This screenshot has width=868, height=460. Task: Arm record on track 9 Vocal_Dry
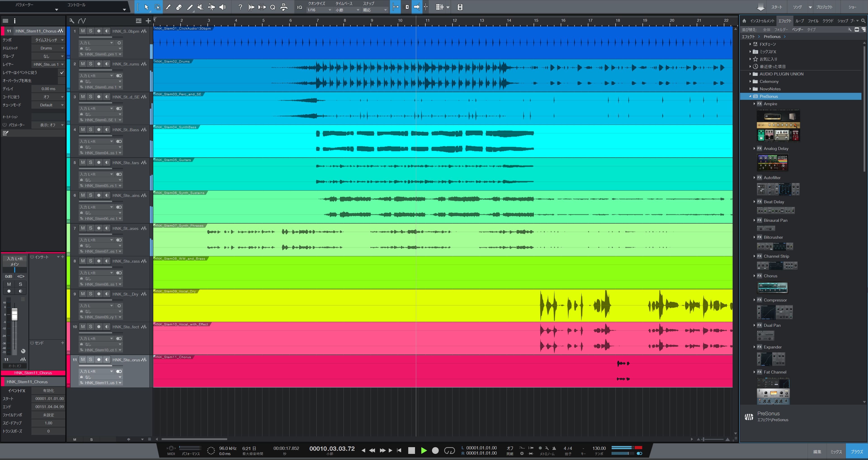click(x=99, y=294)
